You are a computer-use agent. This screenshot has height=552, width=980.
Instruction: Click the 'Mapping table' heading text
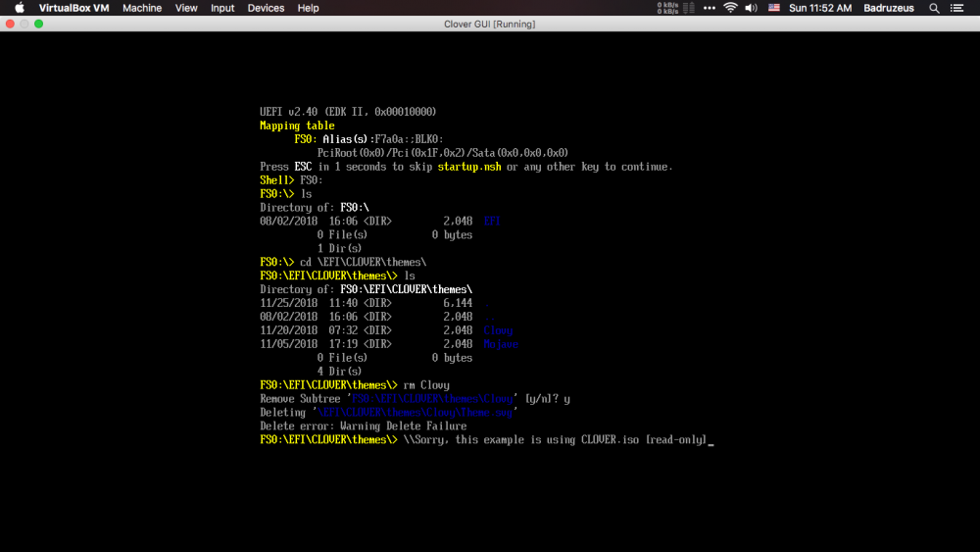(x=297, y=125)
